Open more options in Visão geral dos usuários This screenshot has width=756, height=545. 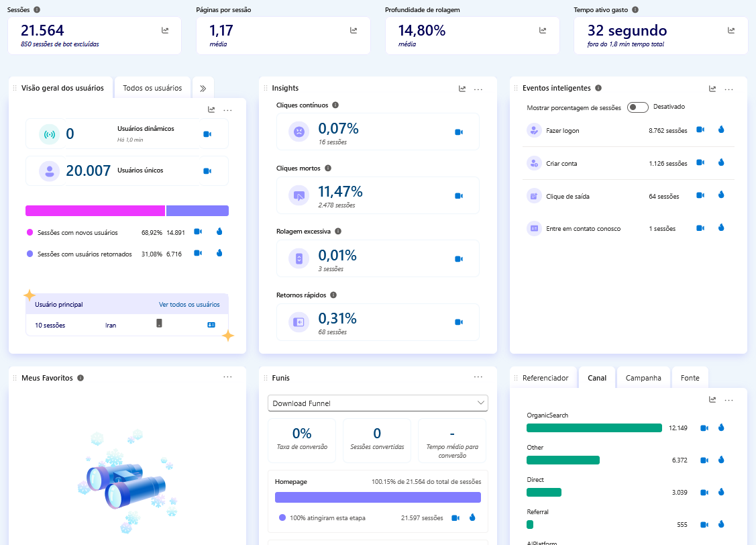pos(227,110)
